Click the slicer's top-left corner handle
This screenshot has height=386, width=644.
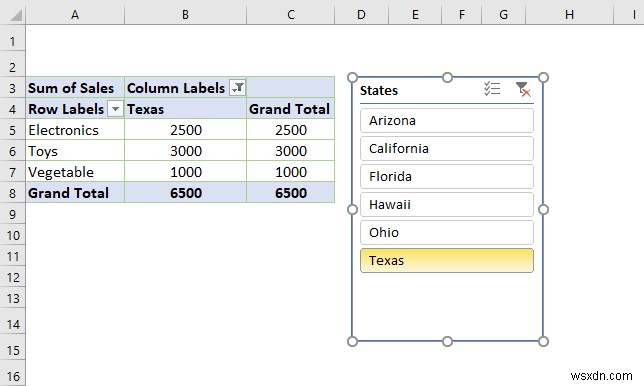(x=352, y=78)
